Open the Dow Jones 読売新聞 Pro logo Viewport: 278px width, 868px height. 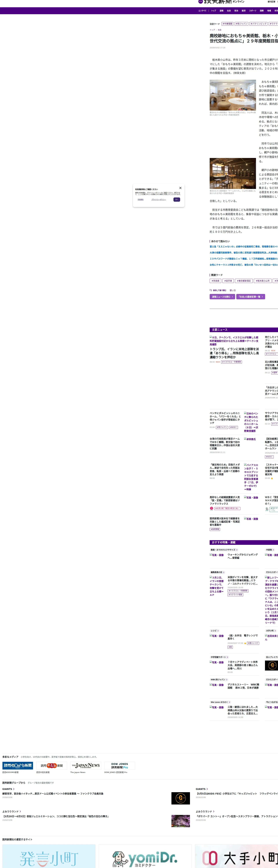point(119,766)
